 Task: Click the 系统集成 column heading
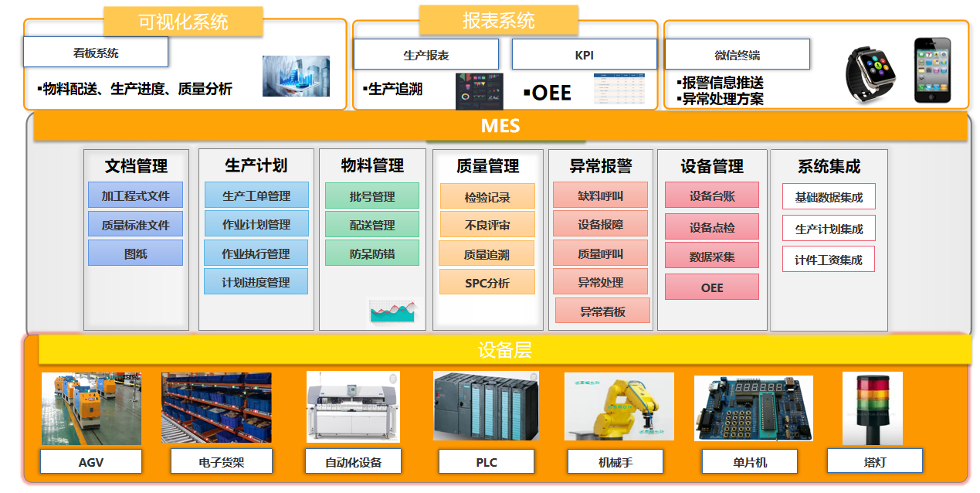[829, 165]
